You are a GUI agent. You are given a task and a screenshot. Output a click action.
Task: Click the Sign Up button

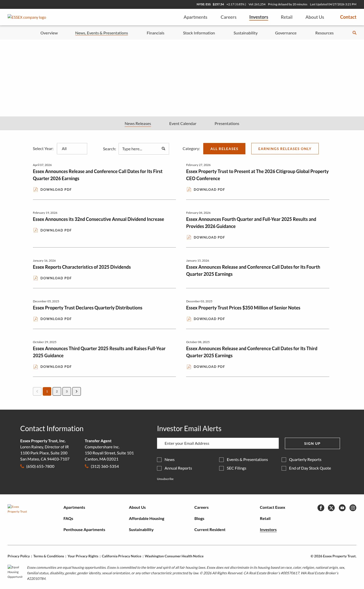coord(312,444)
